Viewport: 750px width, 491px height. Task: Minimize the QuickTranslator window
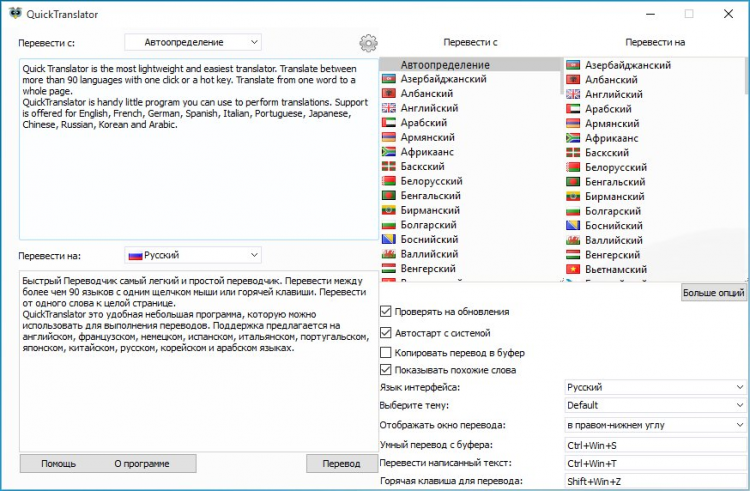(651, 14)
